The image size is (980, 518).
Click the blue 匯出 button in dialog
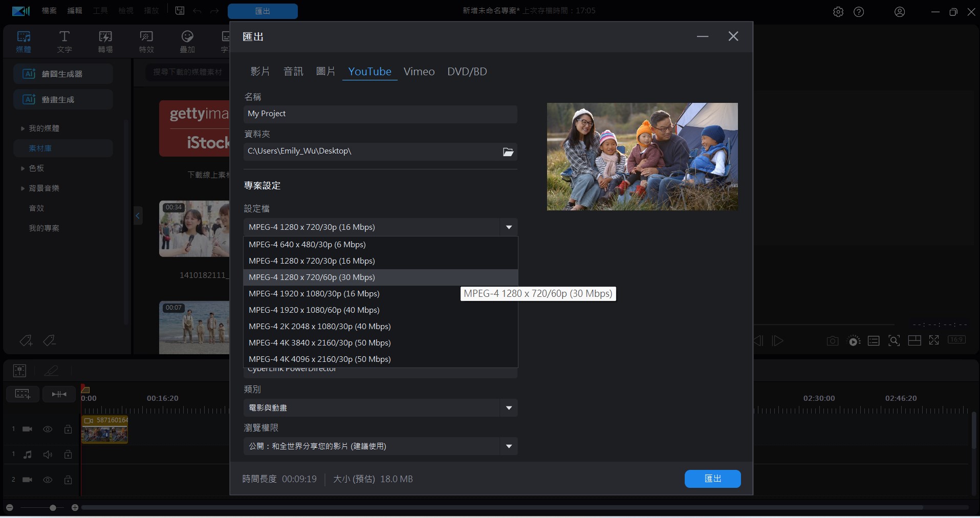tap(713, 479)
